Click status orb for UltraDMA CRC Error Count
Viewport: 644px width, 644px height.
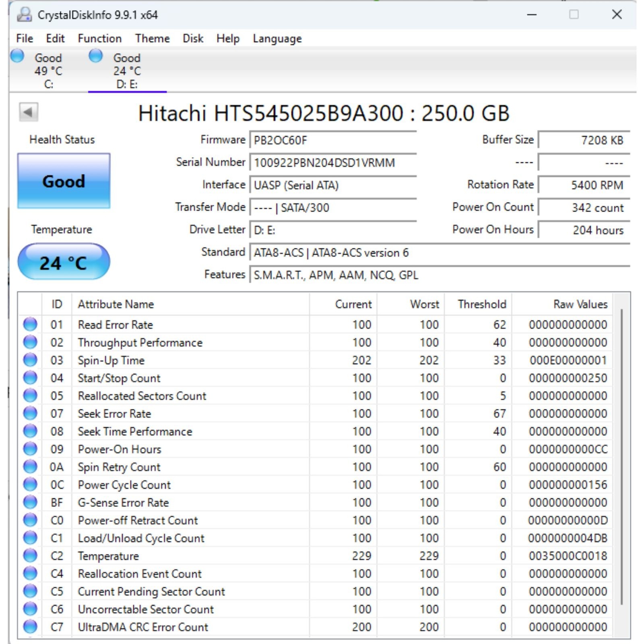click(x=30, y=626)
